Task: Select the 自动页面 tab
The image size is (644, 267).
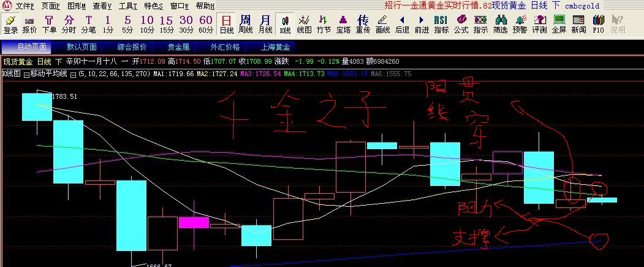Action: [26, 47]
